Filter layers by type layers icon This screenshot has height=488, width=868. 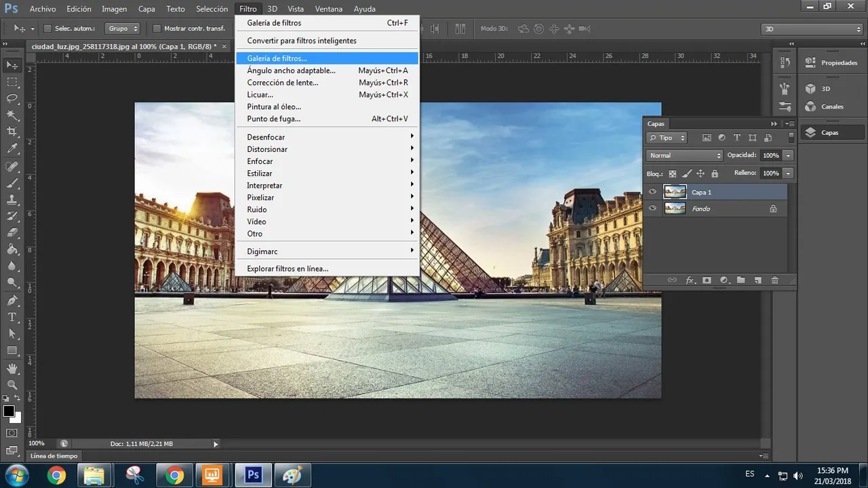(737, 138)
